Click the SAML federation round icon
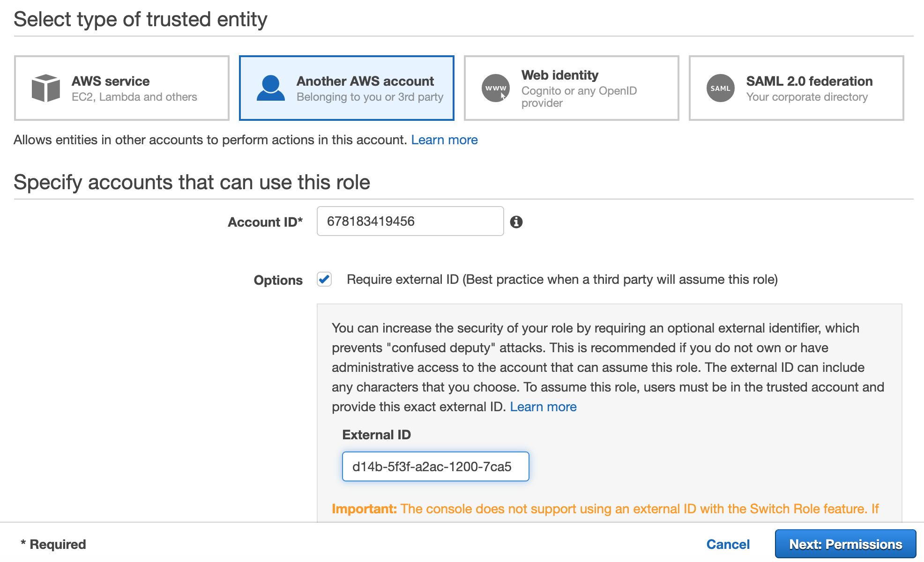 [721, 88]
